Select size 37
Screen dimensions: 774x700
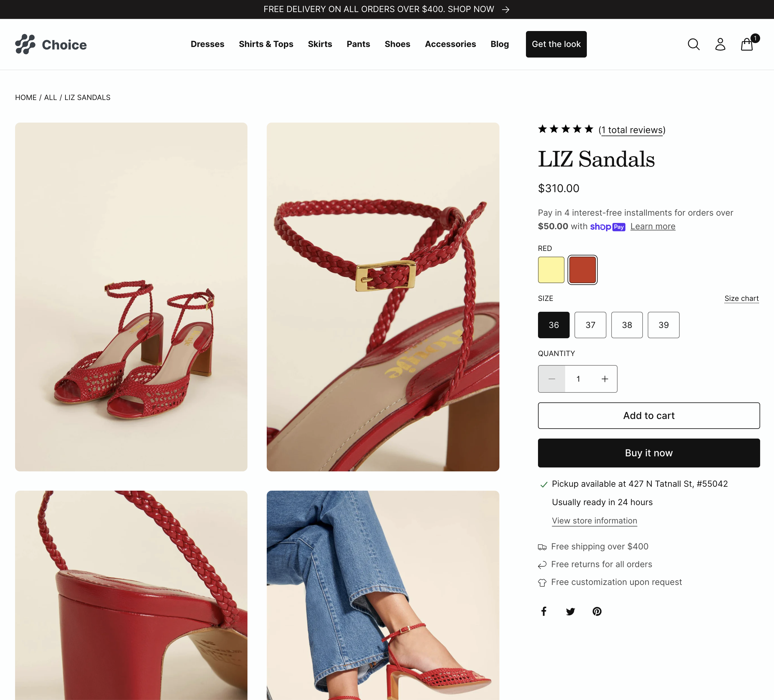(x=590, y=325)
